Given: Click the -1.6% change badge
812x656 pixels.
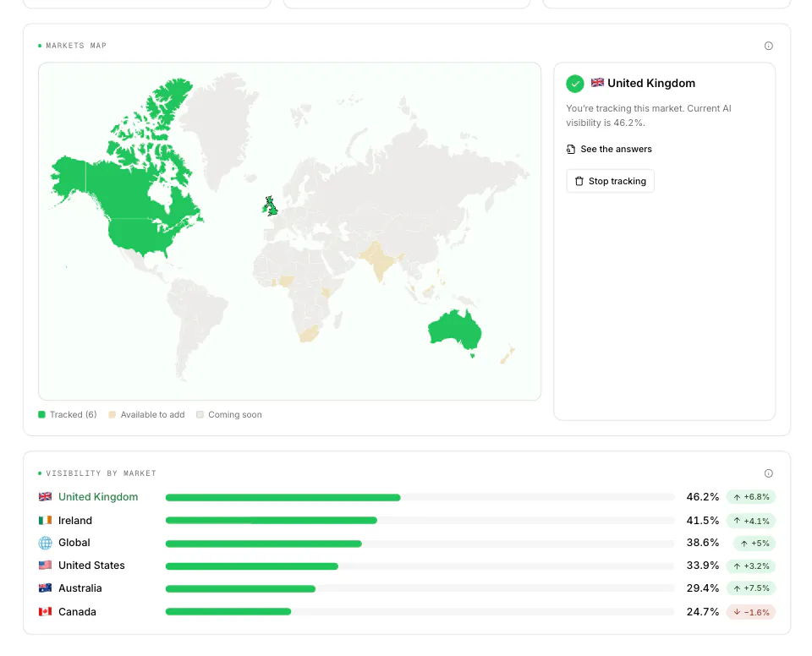Looking at the screenshot, I should click(x=751, y=612).
